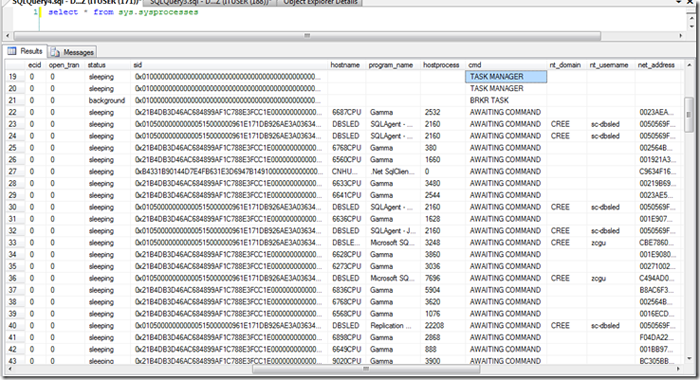
Task: Click hostname cell 9020CPU
Action: coord(346,361)
